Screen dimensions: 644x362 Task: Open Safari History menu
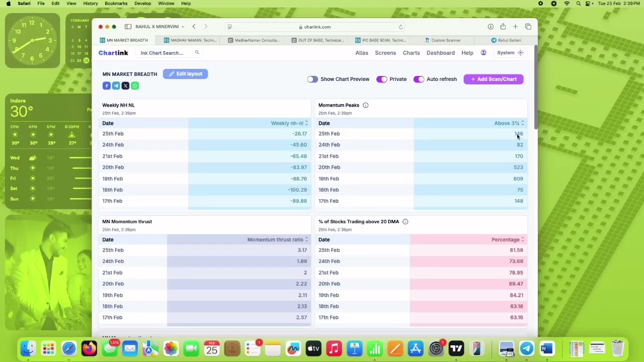pos(91,4)
